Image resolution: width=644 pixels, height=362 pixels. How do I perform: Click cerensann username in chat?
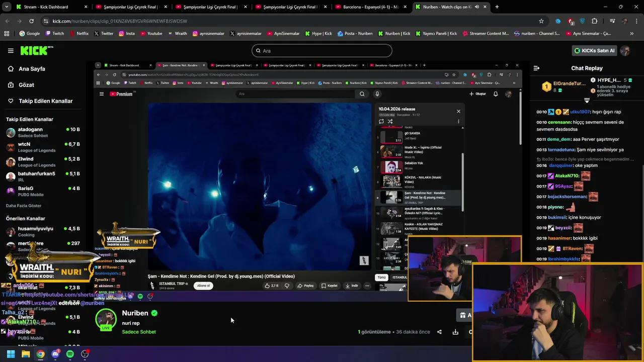click(x=560, y=122)
